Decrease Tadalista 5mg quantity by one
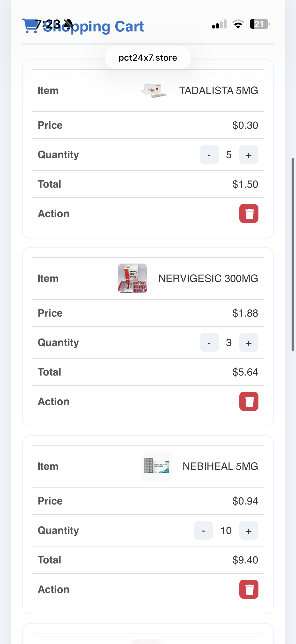 (209, 155)
